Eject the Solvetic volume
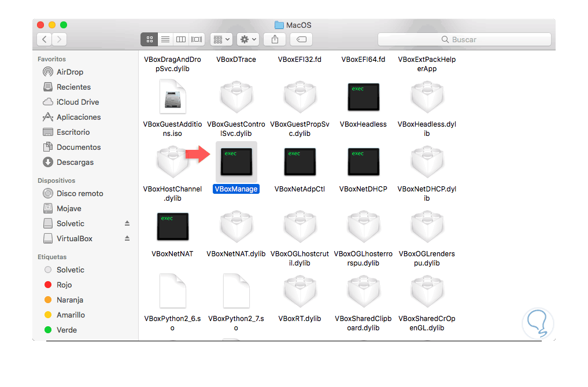588x387 pixels. coord(127,223)
